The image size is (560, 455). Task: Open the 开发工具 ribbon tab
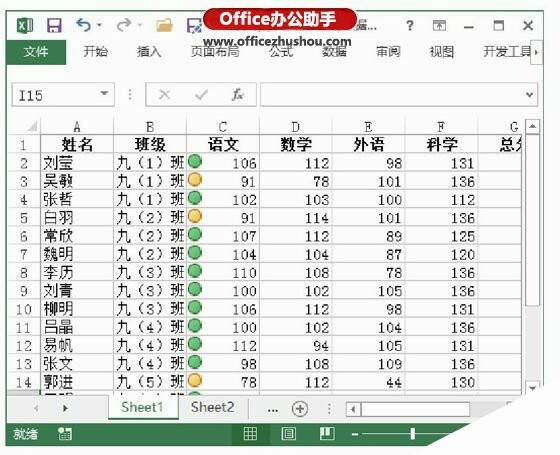point(506,52)
